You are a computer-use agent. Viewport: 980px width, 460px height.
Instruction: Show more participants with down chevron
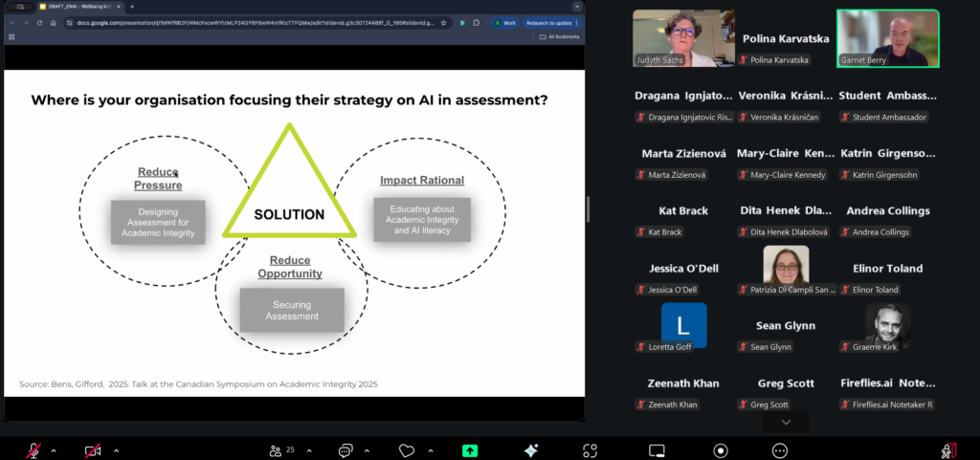click(x=786, y=422)
